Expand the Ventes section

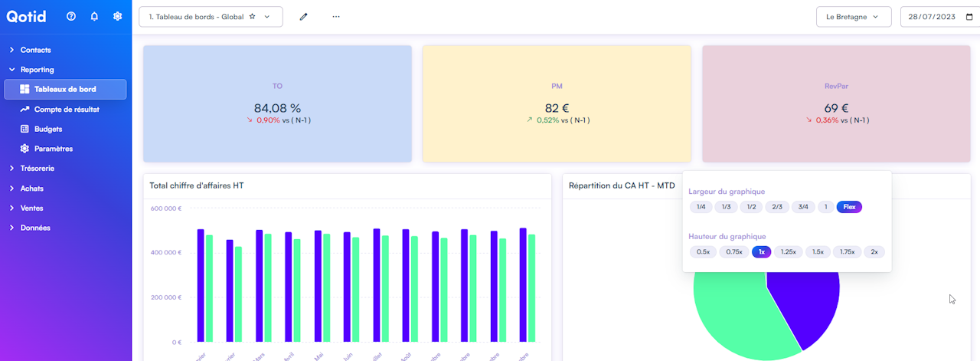31,208
